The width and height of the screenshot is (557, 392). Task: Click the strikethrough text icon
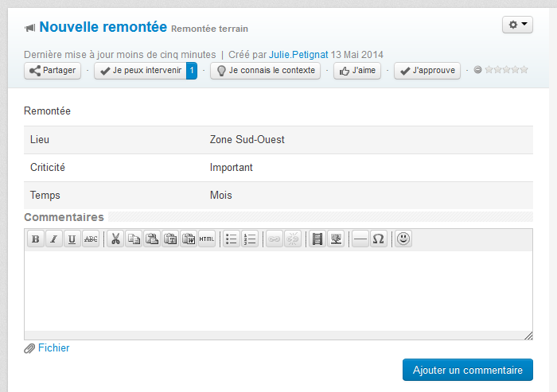[91, 239]
